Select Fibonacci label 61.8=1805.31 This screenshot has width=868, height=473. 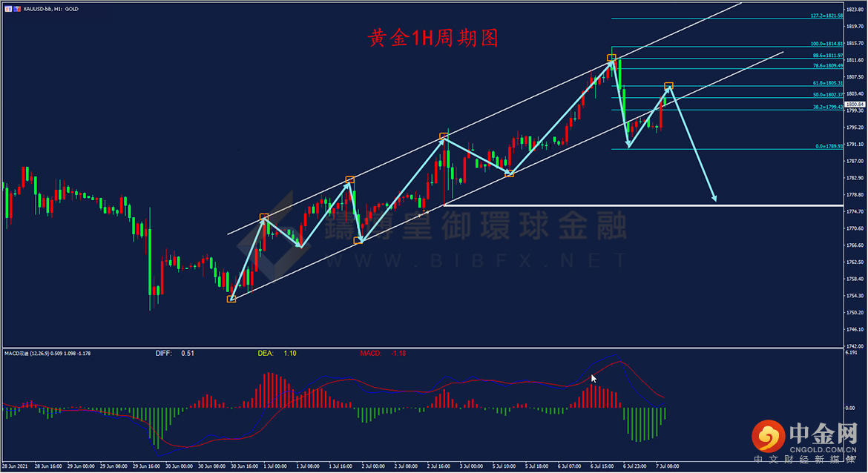[828, 83]
